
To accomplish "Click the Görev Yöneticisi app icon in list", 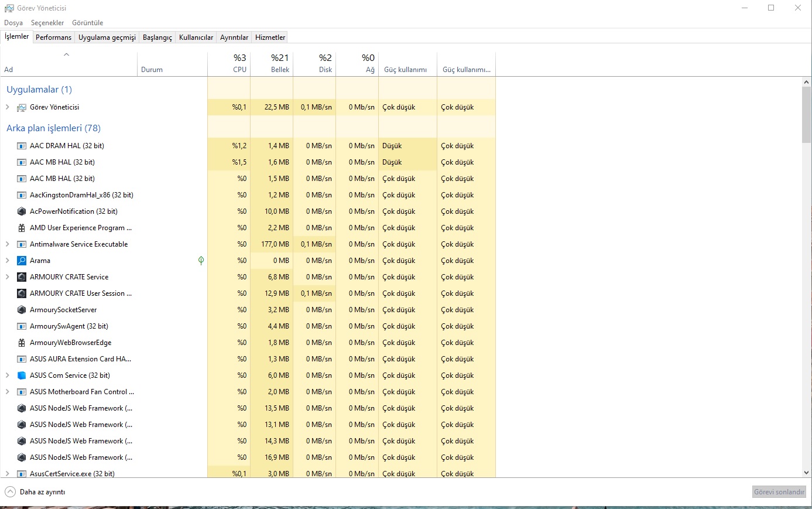I will 22,107.
